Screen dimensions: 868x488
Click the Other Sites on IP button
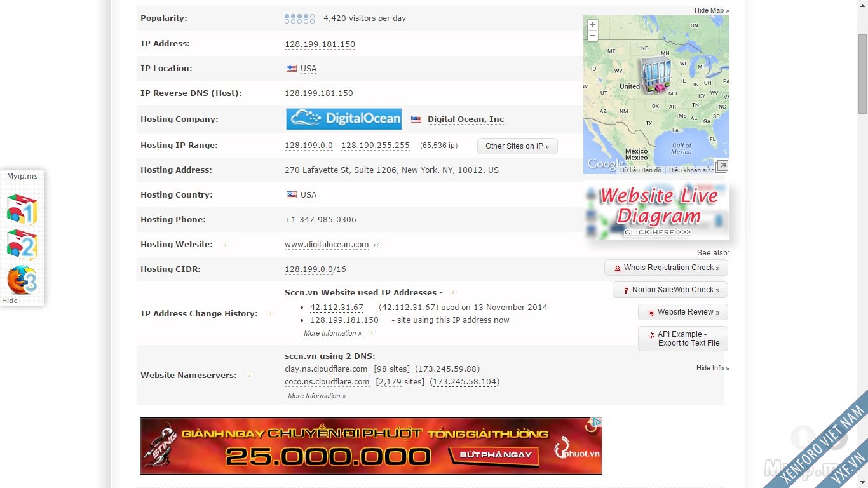[517, 146]
